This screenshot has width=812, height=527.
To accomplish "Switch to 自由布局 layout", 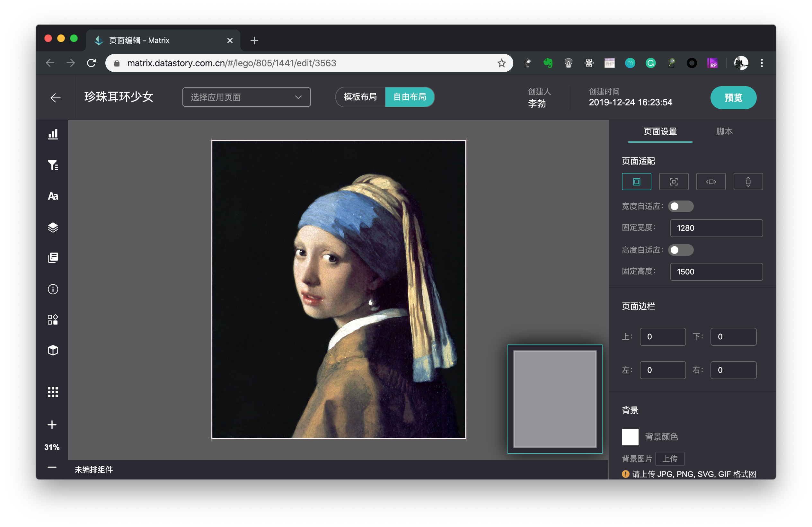I will [410, 97].
